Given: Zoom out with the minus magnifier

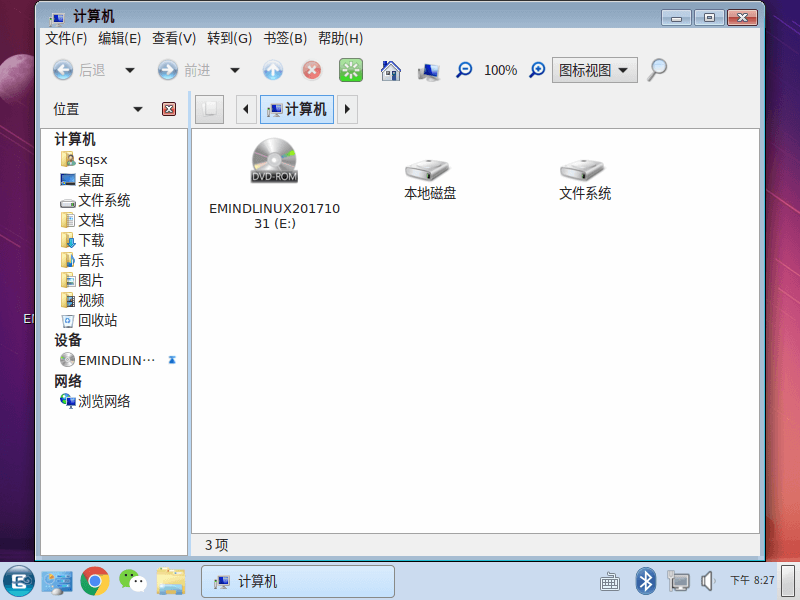Looking at the screenshot, I should coord(464,69).
